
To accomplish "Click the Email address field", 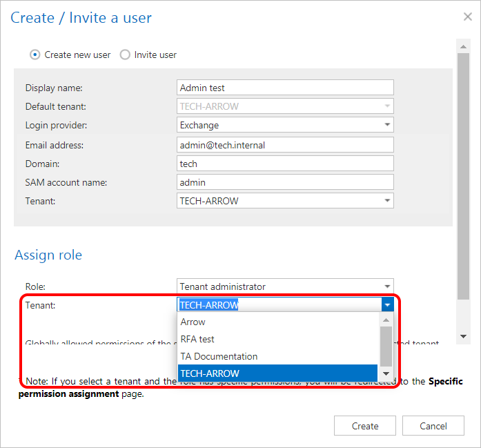I will click(285, 145).
